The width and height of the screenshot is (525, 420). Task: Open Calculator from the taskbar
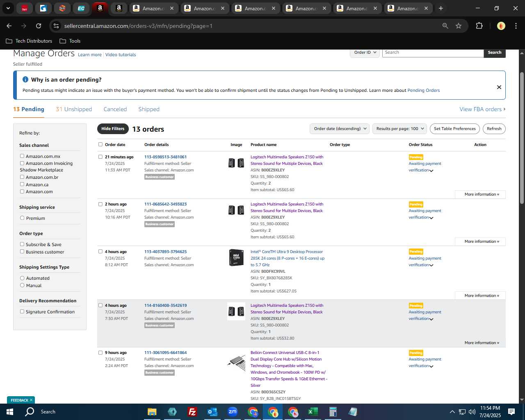click(333, 412)
